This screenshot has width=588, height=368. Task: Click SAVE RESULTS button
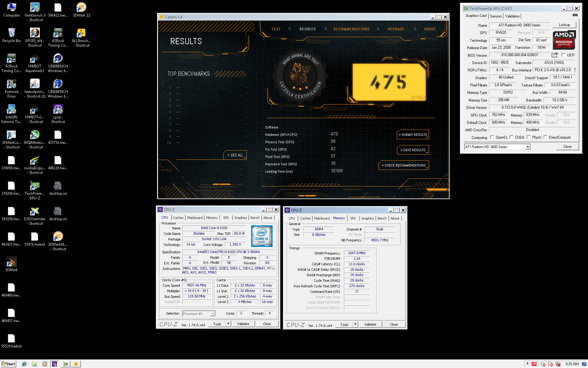click(x=413, y=150)
